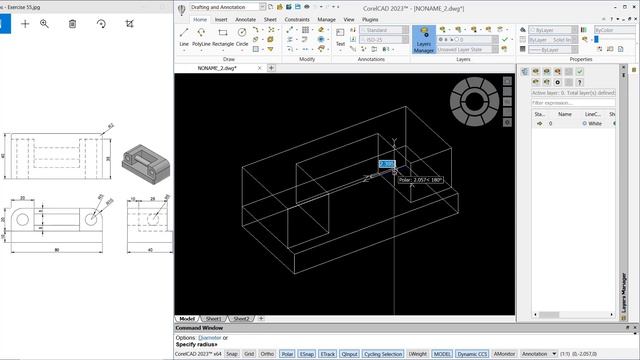Click the Print icon in quick access toolbar

tap(307, 7)
